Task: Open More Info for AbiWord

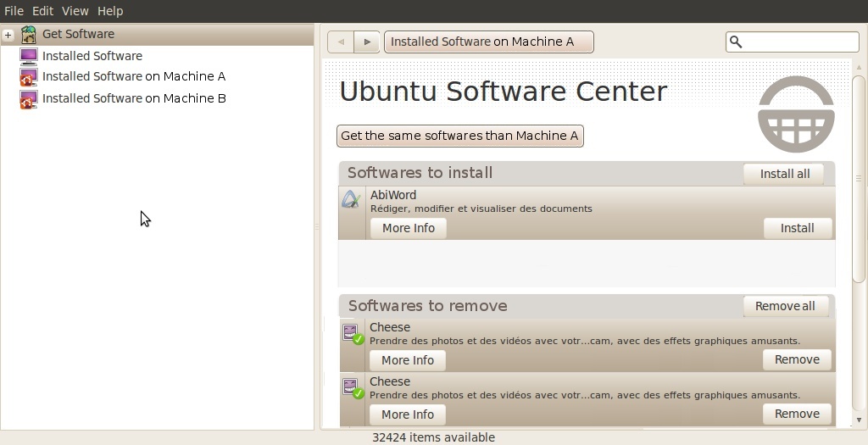Action: point(408,228)
